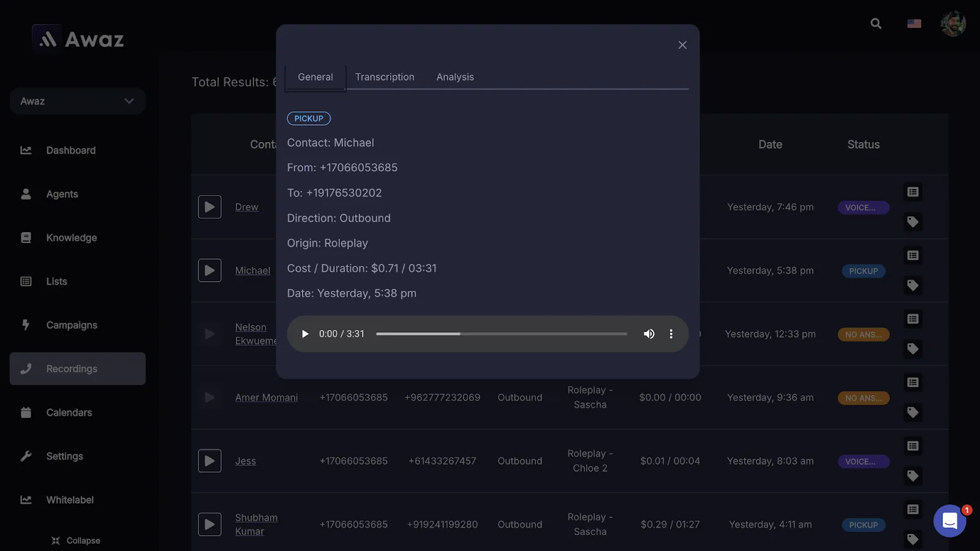Open audio player more options menu

click(x=671, y=334)
